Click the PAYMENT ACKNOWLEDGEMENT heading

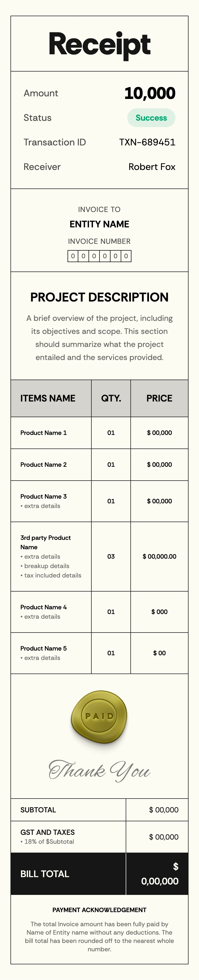tap(99, 910)
